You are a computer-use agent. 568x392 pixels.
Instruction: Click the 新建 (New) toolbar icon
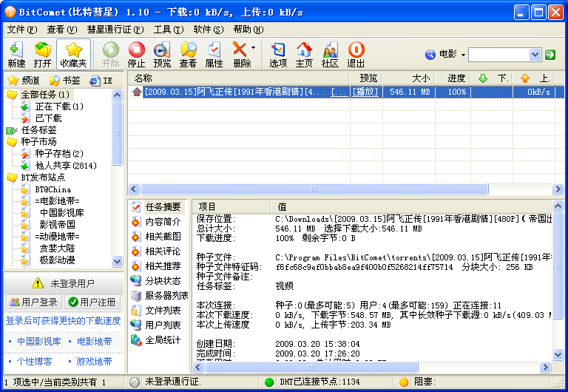pyautogui.click(x=16, y=54)
